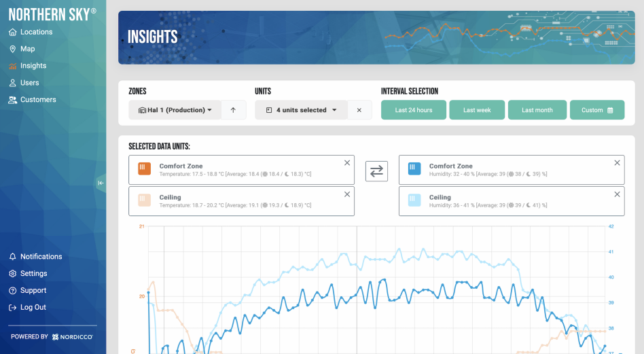Image resolution: width=644 pixels, height=354 pixels.
Task: Remove the Ceiling humidity unit
Action: point(617,194)
